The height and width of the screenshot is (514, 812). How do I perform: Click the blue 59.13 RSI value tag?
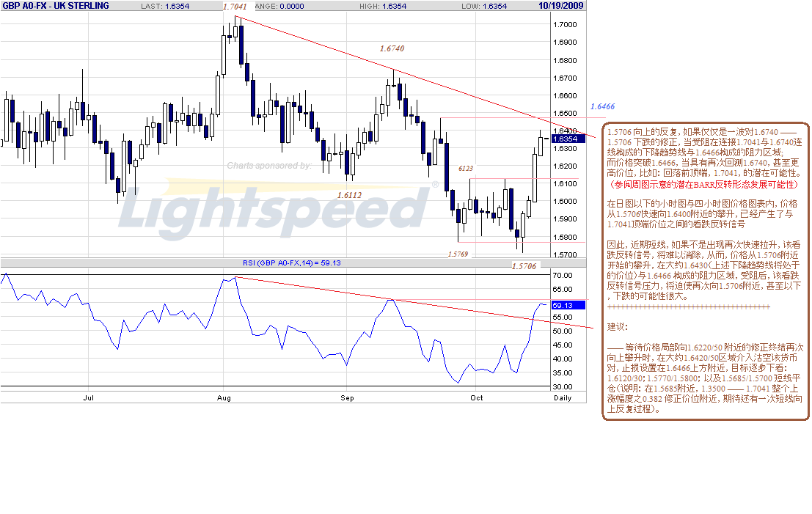(x=568, y=306)
